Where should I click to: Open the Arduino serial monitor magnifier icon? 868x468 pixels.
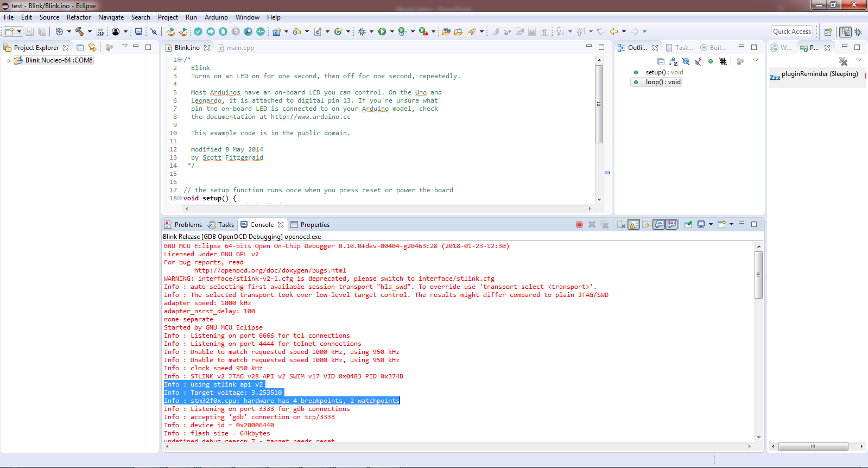(x=248, y=31)
